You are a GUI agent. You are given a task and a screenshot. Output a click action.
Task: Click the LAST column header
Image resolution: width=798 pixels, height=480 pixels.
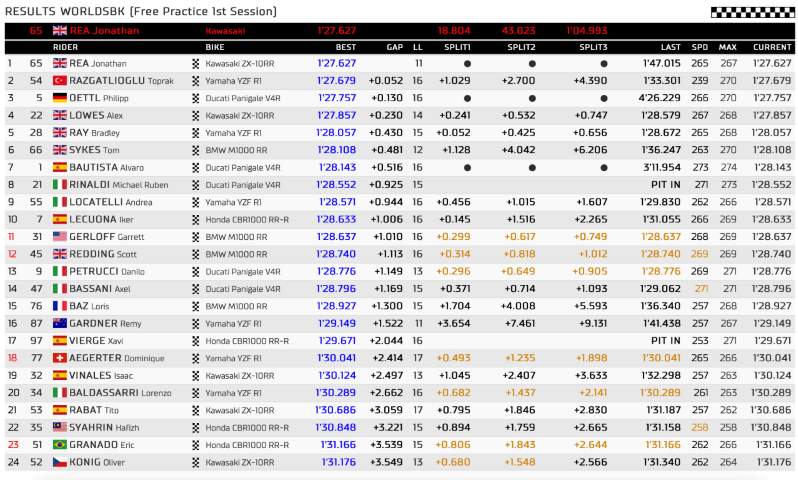(671, 47)
